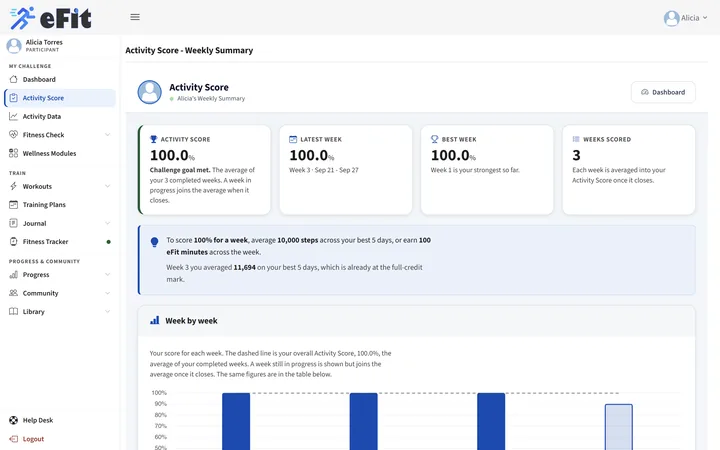Click the Help Desk lifebuoy icon
This screenshot has width=720, height=450.
[x=13, y=420]
